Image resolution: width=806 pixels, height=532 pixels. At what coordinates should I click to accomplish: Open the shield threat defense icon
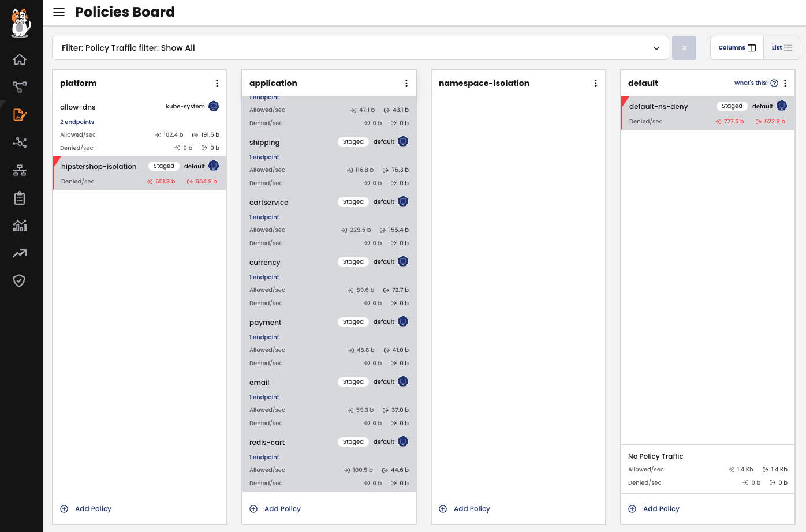click(x=20, y=281)
